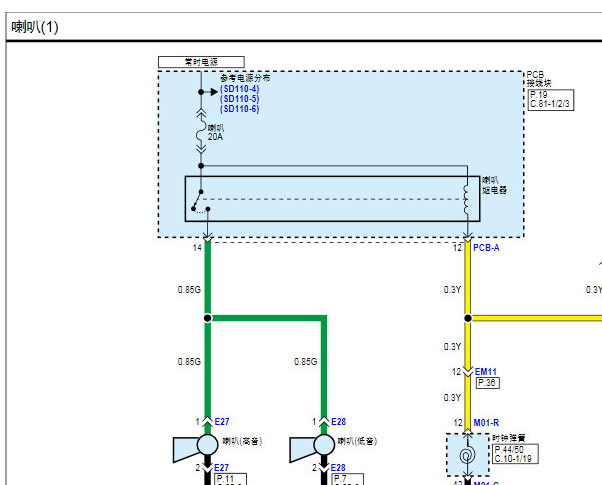Click the 喇叭继电器 relay label
Image resolution: width=602 pixels, height=485 pixels.
(x=494, y=185)
